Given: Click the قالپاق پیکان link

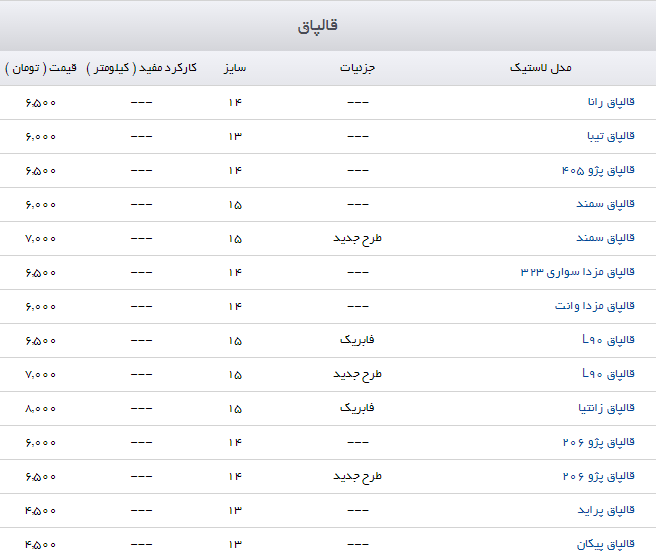Looking at the screenshot, I should tap(612, 544).
